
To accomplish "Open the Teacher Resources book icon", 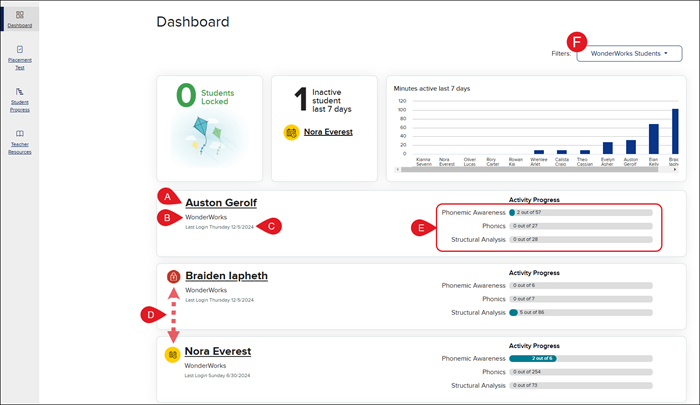I will pyautogui.click(x=20, y=134).
